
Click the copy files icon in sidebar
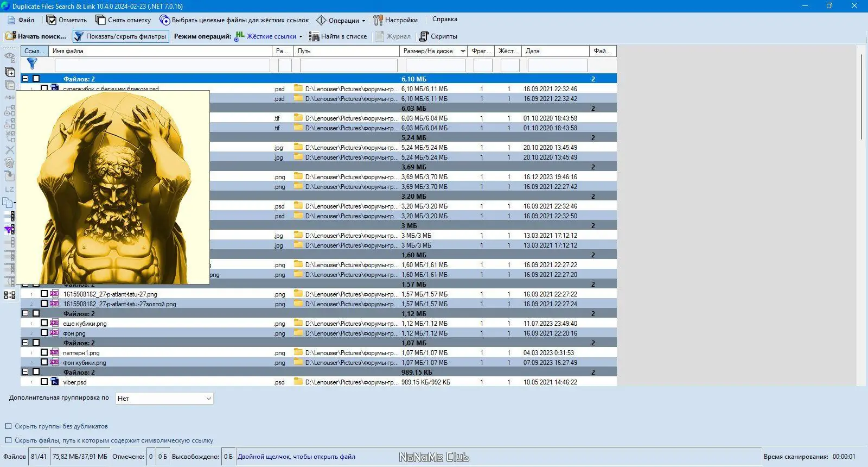pyautogui.click(x=9, y=203)
